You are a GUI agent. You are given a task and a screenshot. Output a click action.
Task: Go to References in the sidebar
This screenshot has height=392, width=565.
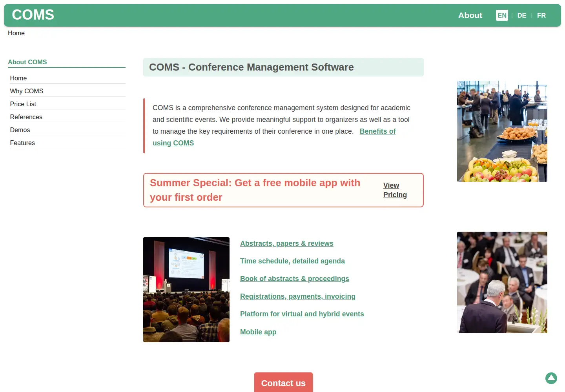tap(67, 117)
